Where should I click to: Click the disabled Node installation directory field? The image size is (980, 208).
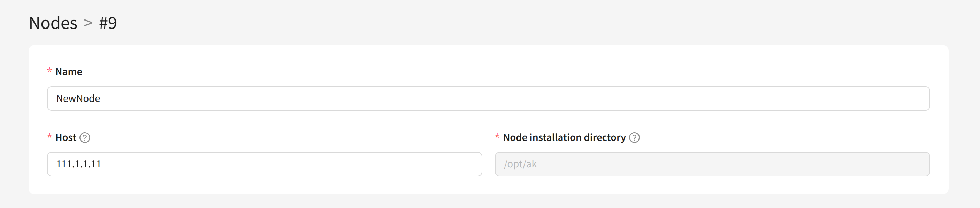[712, 164]
